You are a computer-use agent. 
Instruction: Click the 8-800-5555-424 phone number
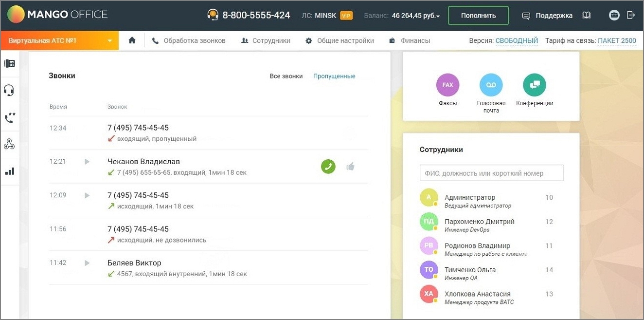pos(256,15)
